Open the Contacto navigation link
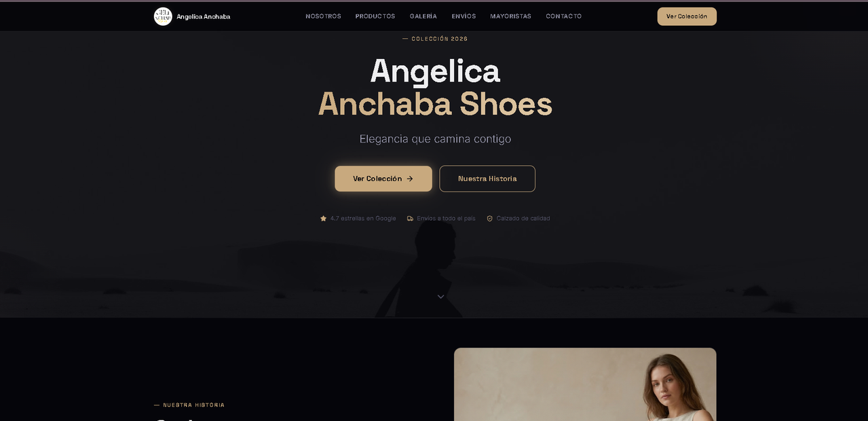 pos(564,16)
